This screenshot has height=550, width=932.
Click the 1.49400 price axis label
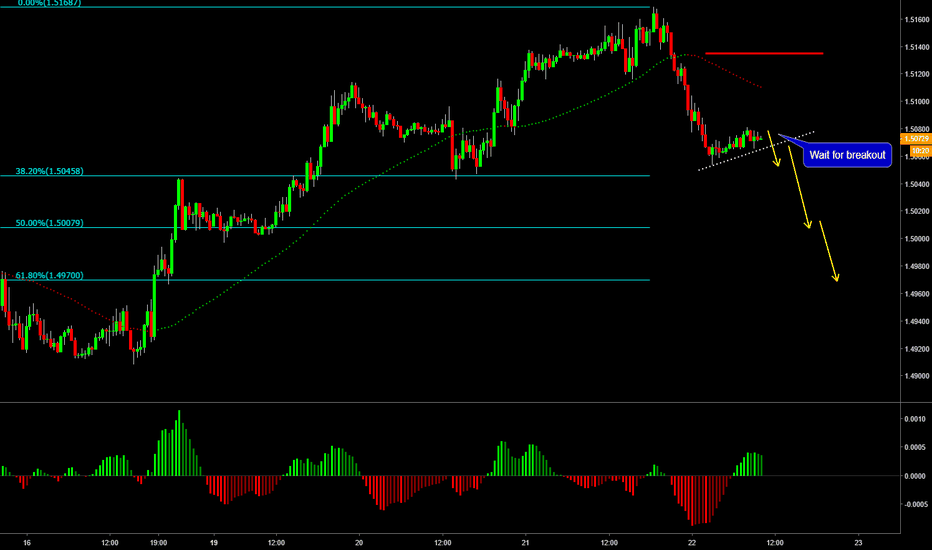click(x=917, y=322)
